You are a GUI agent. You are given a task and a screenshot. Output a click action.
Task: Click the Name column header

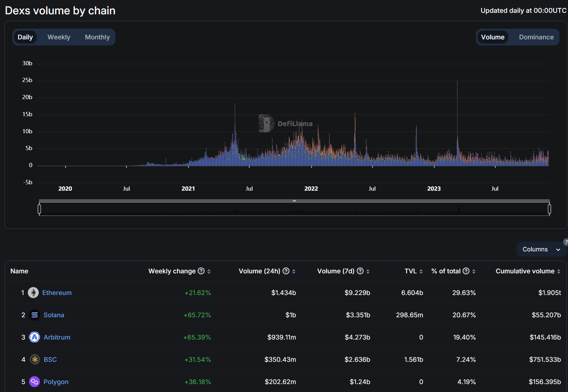19,271
